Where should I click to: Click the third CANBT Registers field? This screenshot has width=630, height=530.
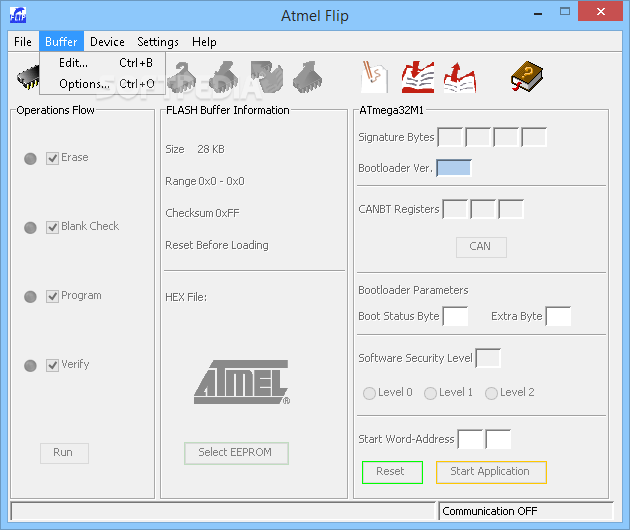(511, 209)
